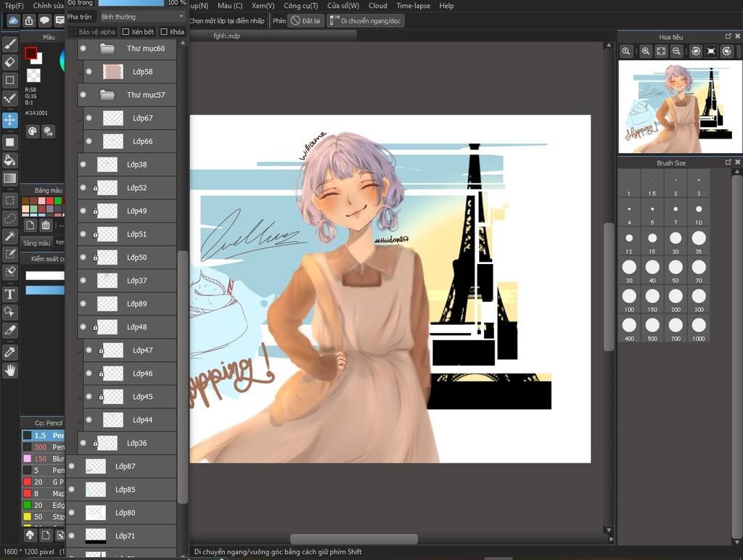Screen dimensions: 743x560
Task: Toggle visibility of Lớp71 layer
Action: click(72, 536)
